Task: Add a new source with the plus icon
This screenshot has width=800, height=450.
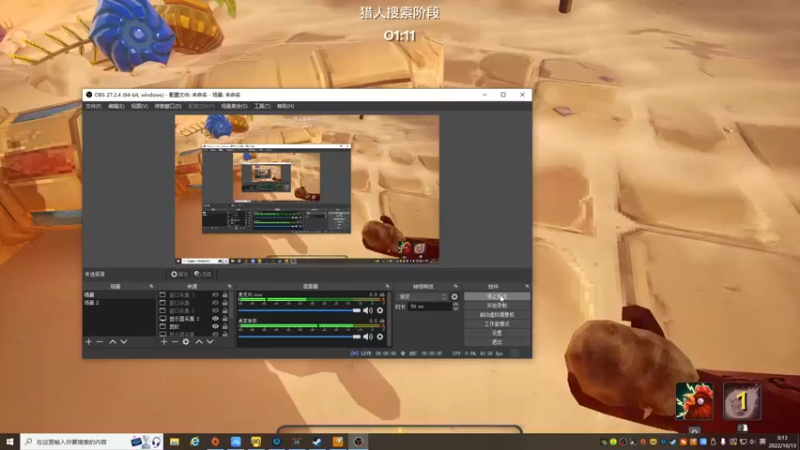Action: click(x=164, y=341)
